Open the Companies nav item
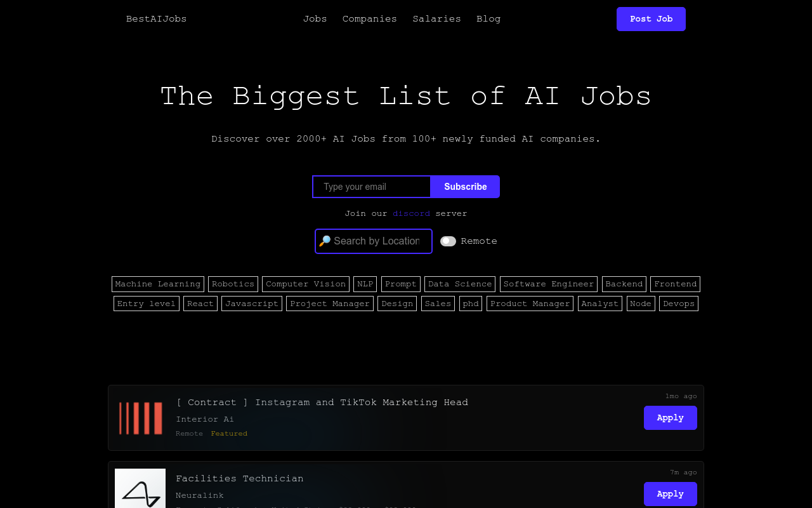The width and height of the screenshot is (812, 508). 369,19
